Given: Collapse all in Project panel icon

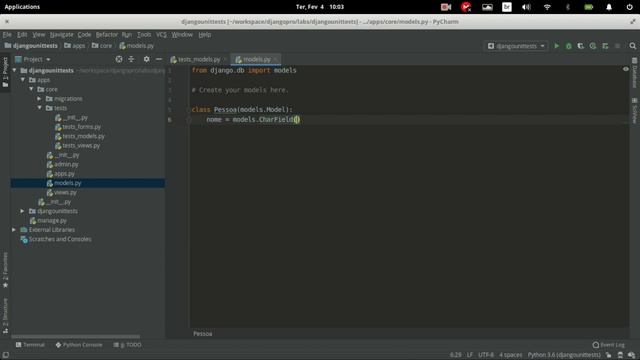Looking at the screenshot, I should pos(131,59).
